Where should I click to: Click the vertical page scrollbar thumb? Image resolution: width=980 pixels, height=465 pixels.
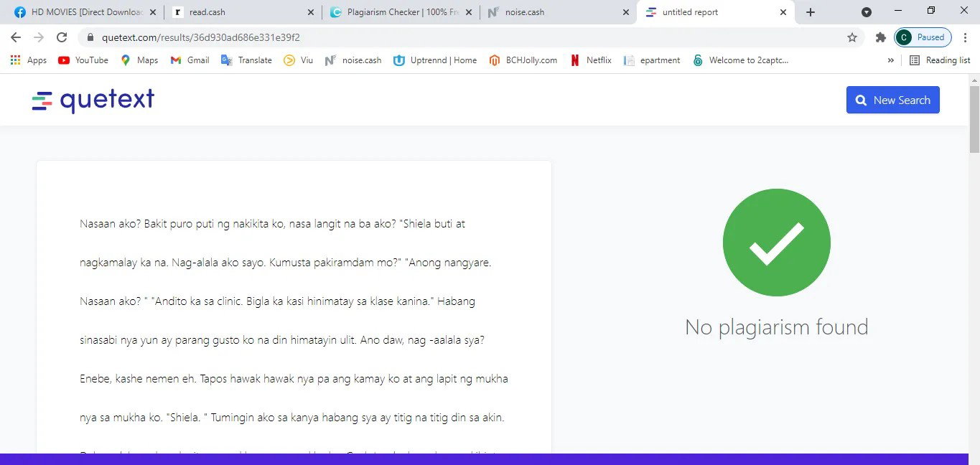(x=974, y=118)
